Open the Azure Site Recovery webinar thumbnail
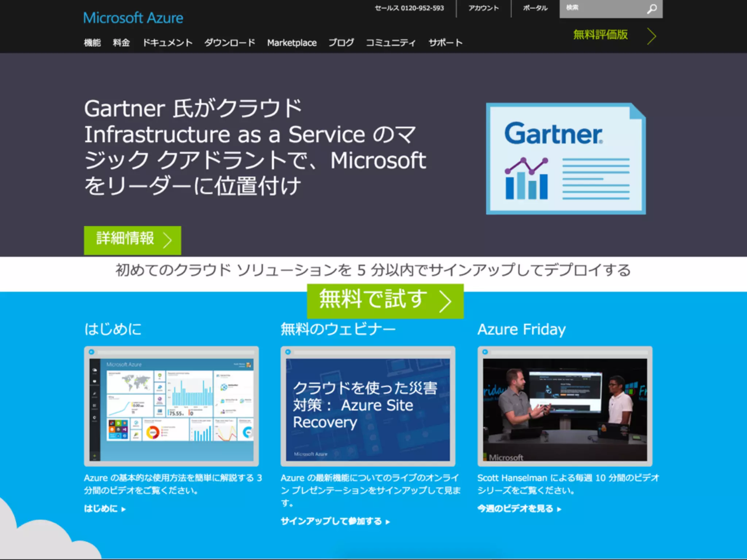This screenshot has height=560, width=747. click(368, 407)
